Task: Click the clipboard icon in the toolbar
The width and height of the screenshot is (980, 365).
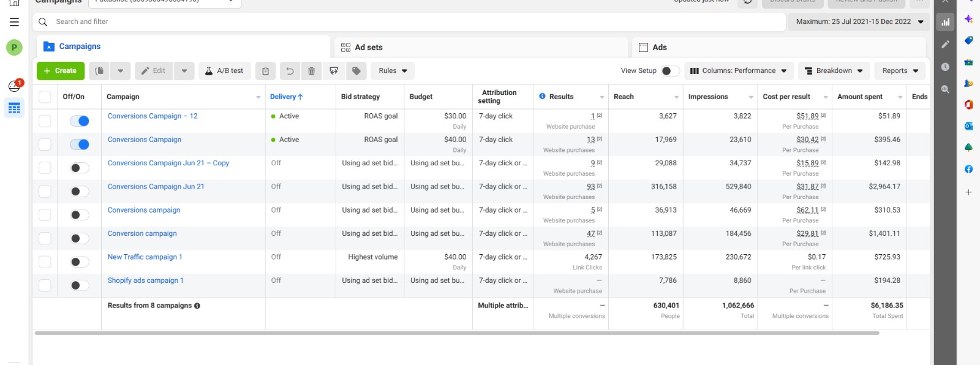Action: point(265,71)
